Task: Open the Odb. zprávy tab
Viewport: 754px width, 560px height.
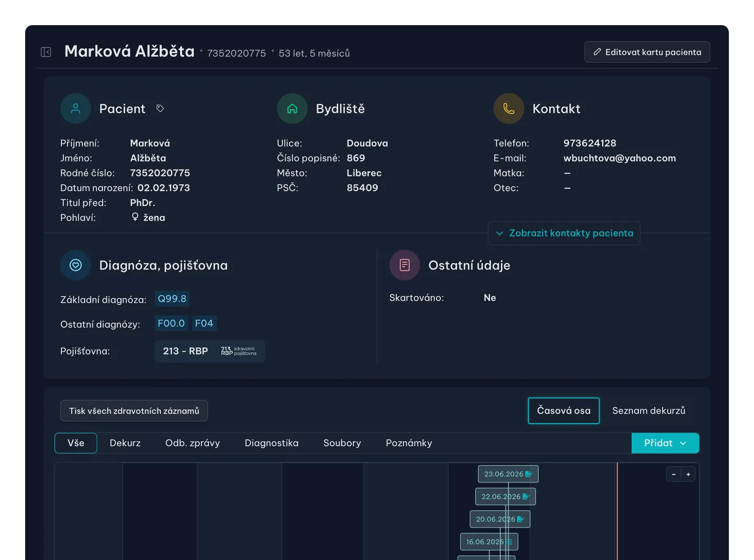Action: (x=193, y=443)
